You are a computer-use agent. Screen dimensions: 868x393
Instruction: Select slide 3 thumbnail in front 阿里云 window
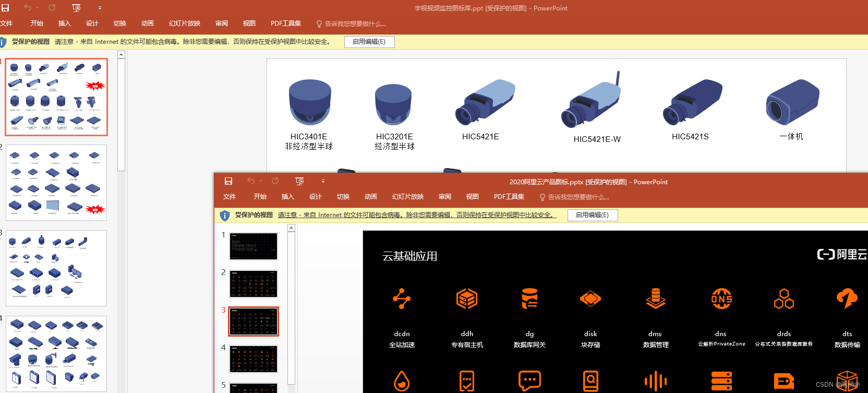(254, 321)
